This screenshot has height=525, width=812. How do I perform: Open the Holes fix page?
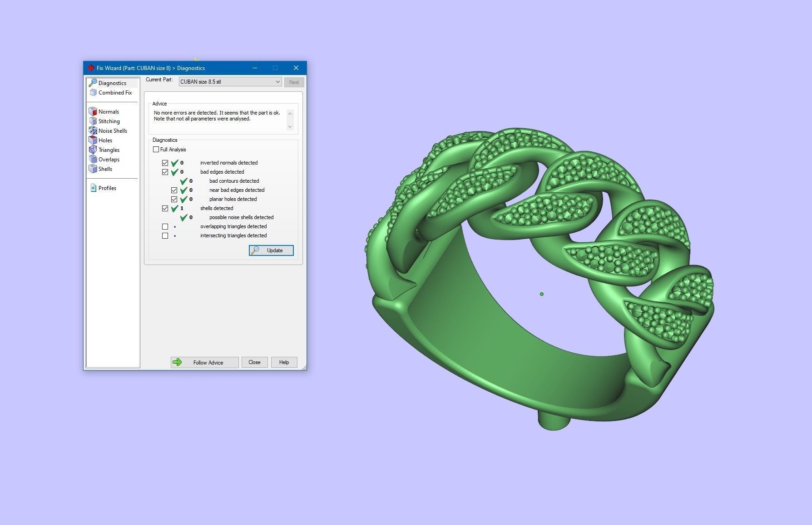[105, 140]
